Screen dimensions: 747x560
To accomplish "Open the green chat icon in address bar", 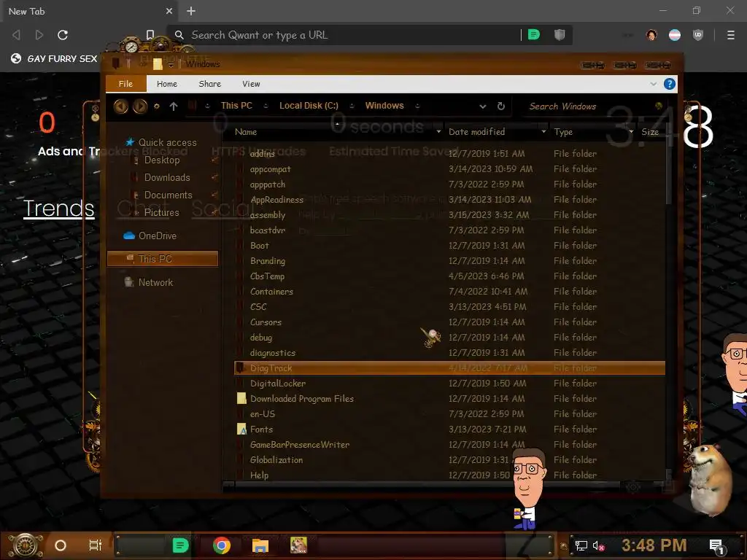I will coord(534,35).
